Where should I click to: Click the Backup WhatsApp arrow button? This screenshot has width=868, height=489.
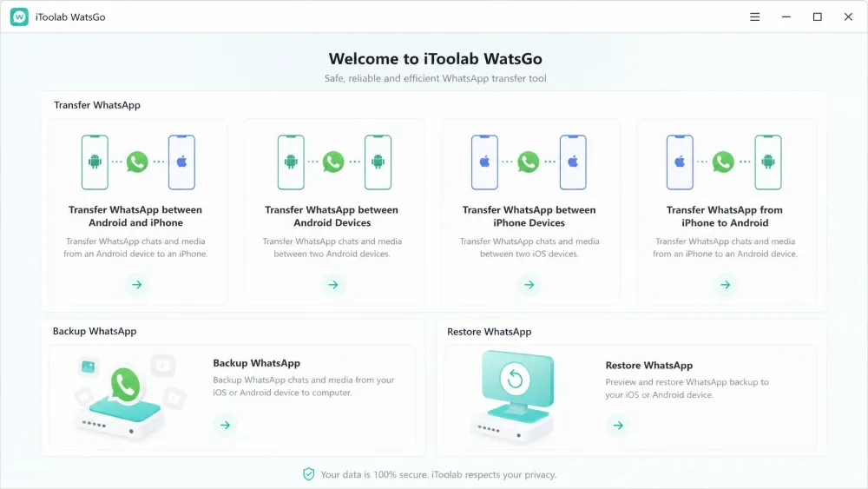226,426
